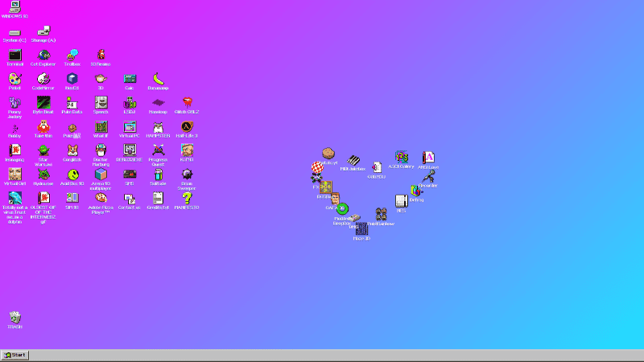Select the Glitch GRLZ lips icon
Image resolution: width=644 pixels, height=362 pixels.
click(187, 103)
